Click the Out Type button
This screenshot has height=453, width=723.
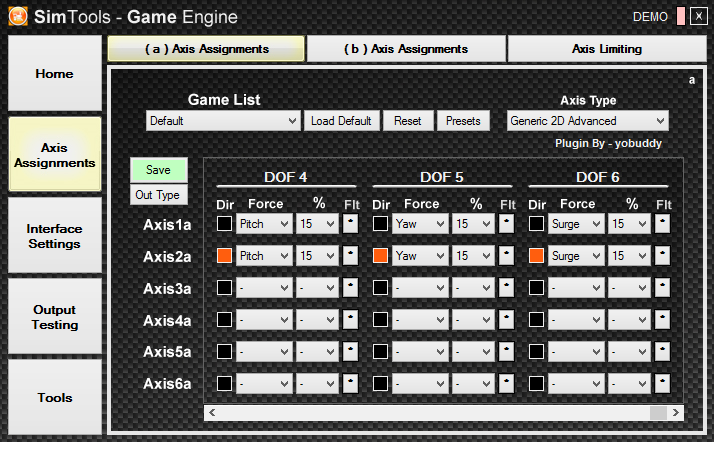point(159,195)
